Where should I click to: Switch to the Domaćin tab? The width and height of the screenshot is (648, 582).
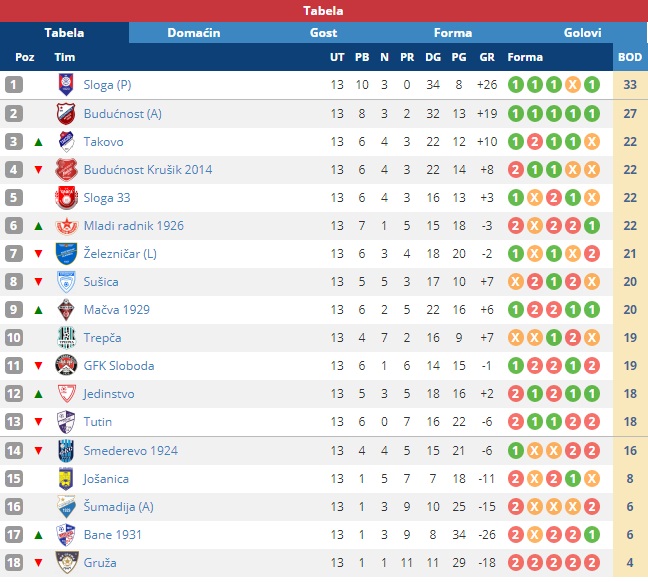pyautogui.click(x=194, y=33)
